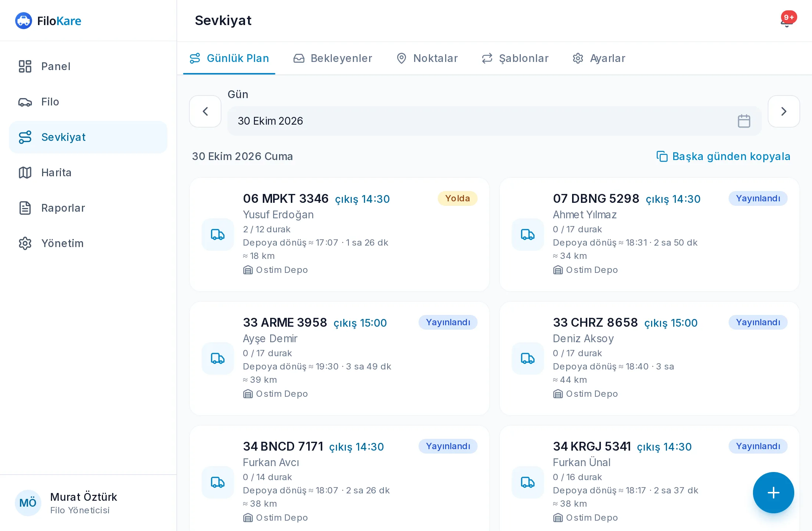Image resolution: width=812 pixels, height=531 pixels.
Task: Click the truck icon for 33 CHRZ 8658
Action: 528,358
